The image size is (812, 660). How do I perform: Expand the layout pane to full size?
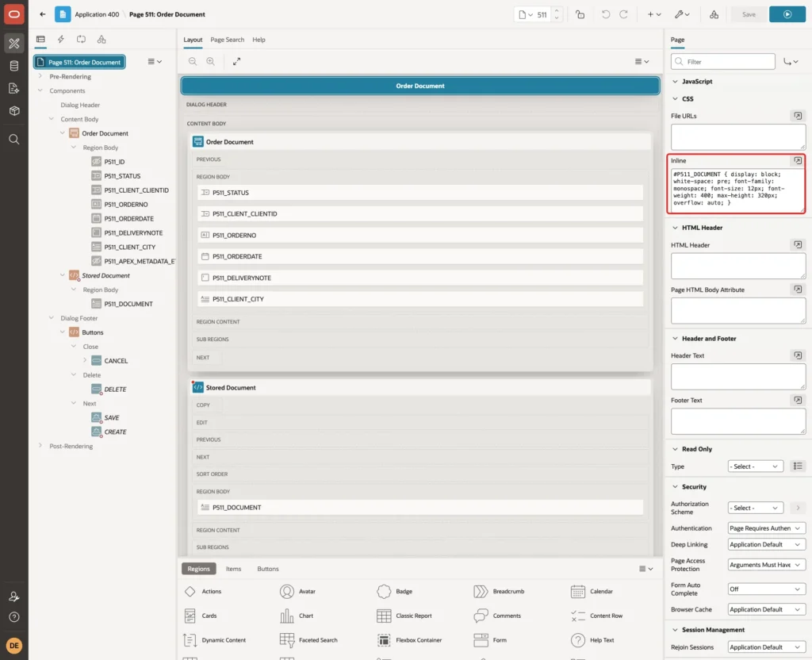coord(236,62)
